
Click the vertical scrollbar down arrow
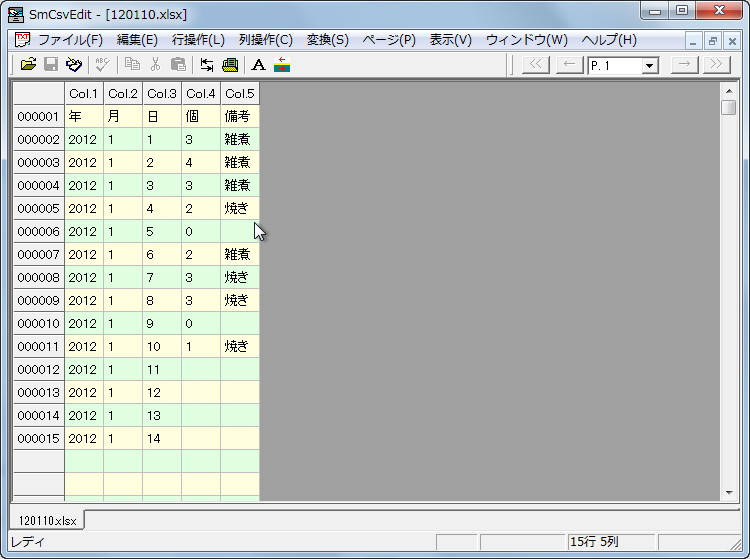pos(729,493)
